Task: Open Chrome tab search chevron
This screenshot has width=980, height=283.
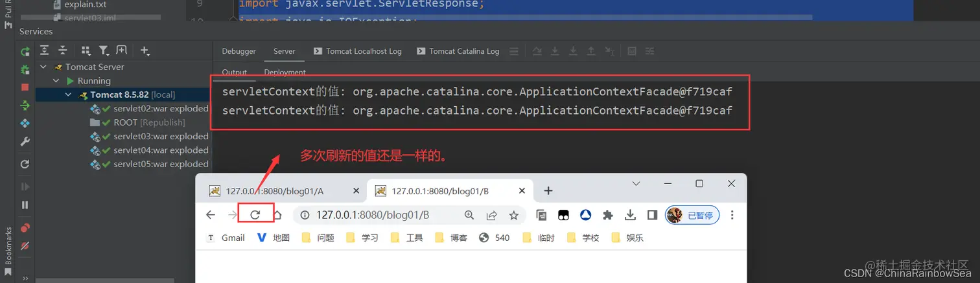Action: (x=636, y=184)
